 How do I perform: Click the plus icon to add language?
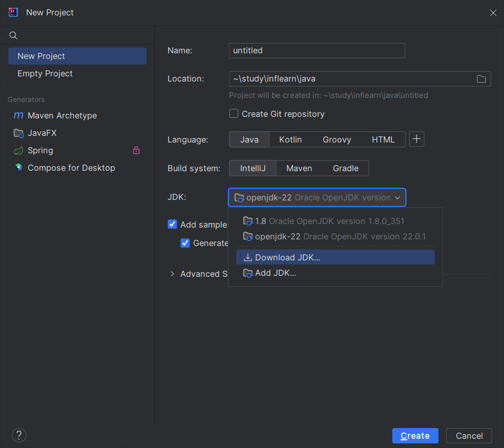click(416, 139)
